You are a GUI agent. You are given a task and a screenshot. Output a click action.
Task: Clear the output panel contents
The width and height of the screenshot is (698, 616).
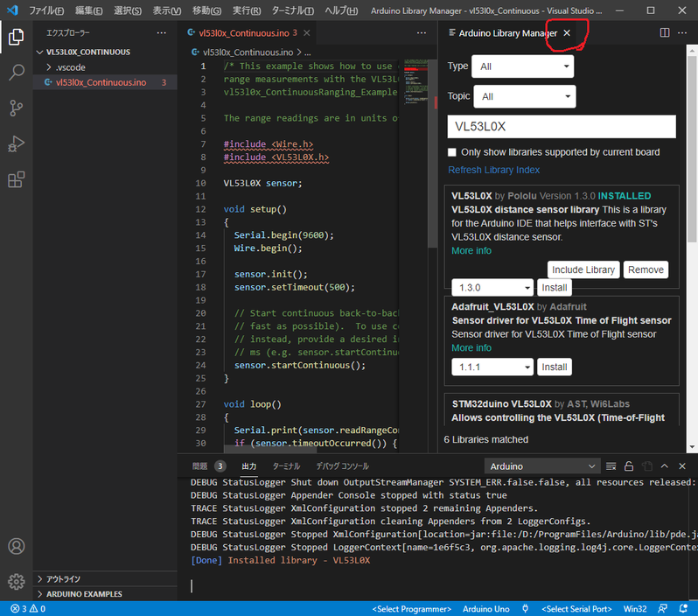(x=611, y=466)
